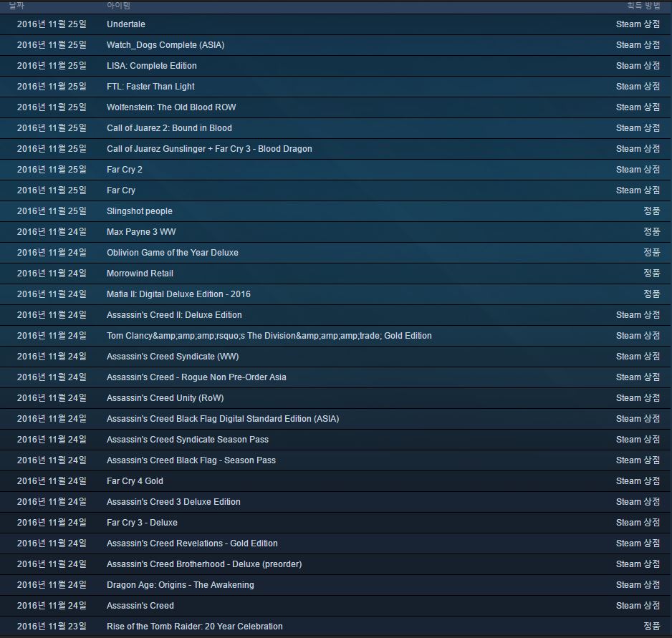Select 정품 beside Mafia II: Digital Deluxe Edition
This screenshot has width=672, height=638.
652,294
